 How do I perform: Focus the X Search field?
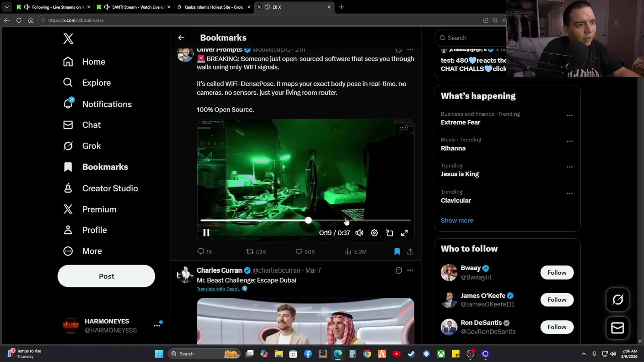click(x=470, y=38)
